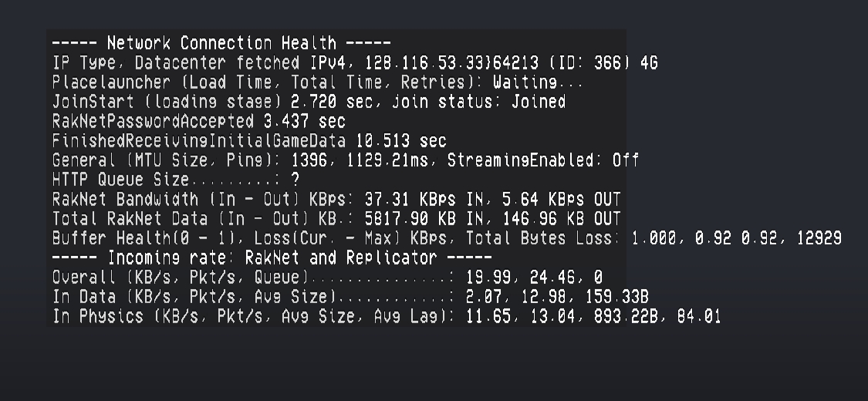Click the RakNet Bandwidth KBps line
Image resolution: width=868 pixels, height=401 pixels.
pos(336,199)
